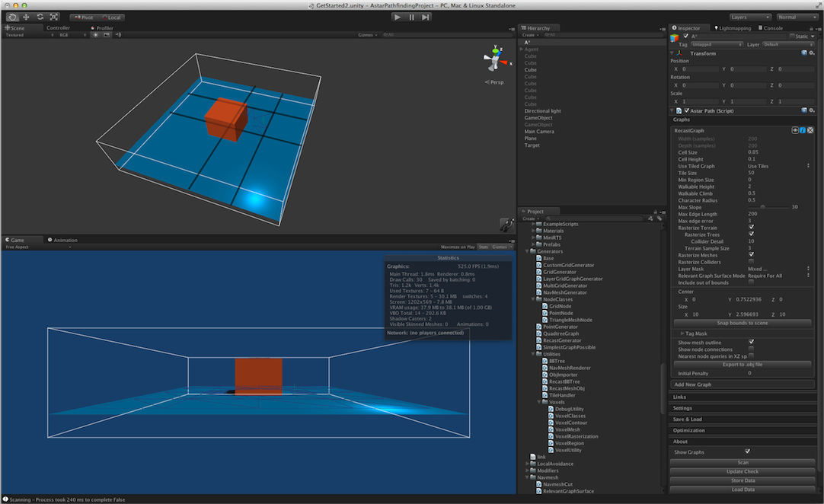Select the Hand tool in toolbar
Screen dimensions: 824x504
13,17
